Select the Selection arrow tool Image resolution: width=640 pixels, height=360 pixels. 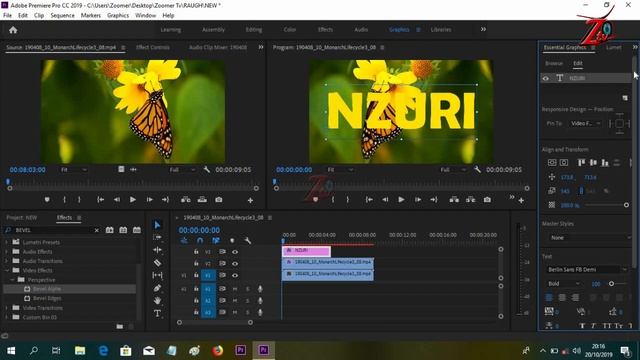(157, 225)
